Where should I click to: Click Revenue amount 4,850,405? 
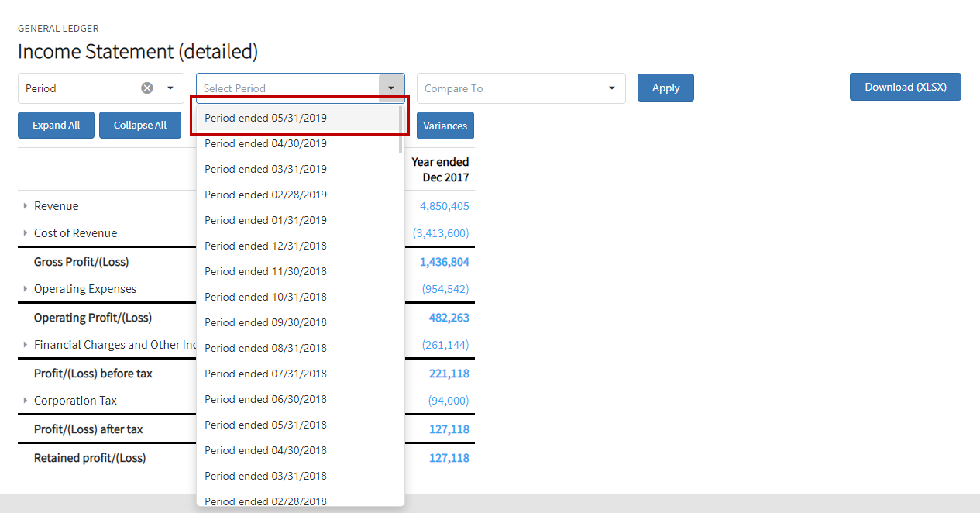tap(445, 206)
